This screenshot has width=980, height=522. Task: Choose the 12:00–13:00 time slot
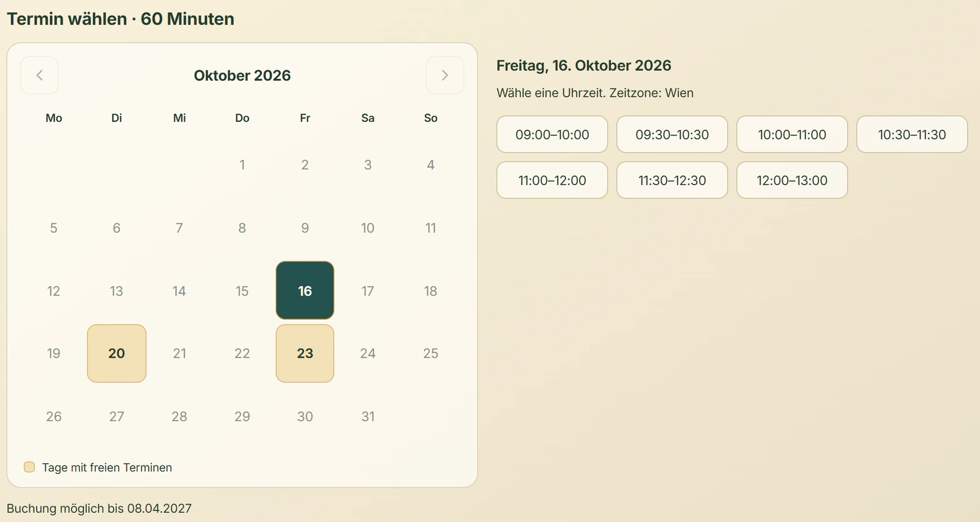click(792, 180)
